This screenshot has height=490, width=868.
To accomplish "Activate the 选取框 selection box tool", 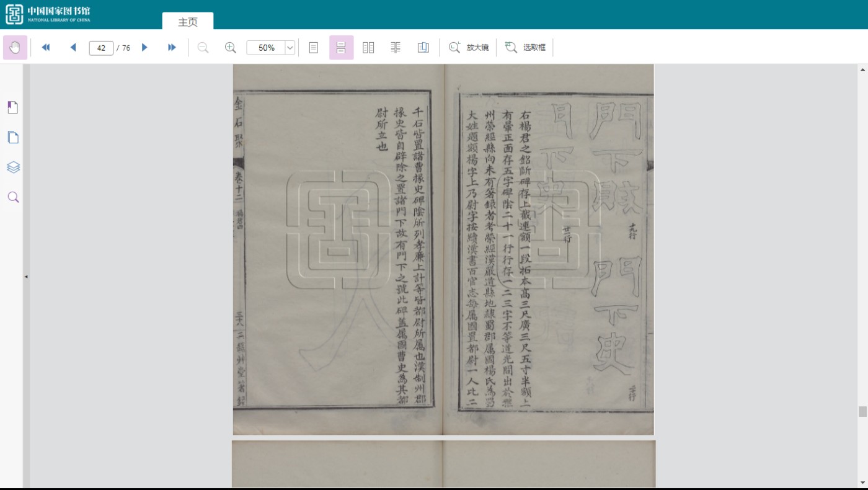I will click(525, 48).
